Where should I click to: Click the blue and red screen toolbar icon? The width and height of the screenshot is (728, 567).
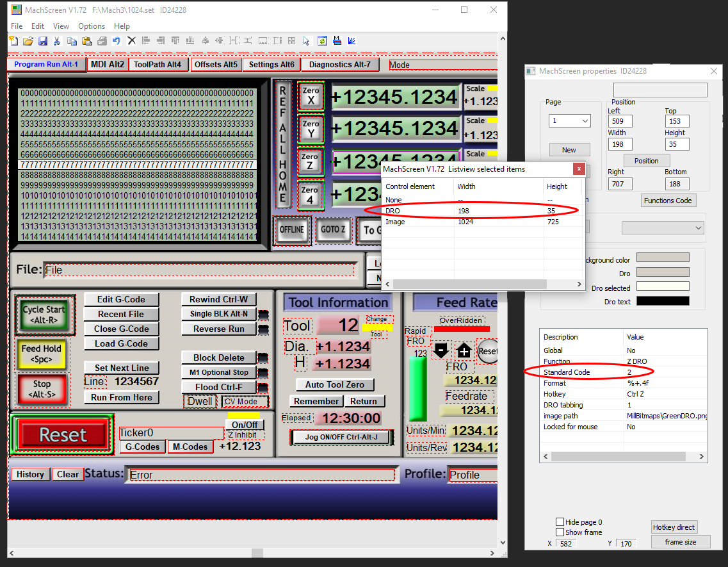337,41
